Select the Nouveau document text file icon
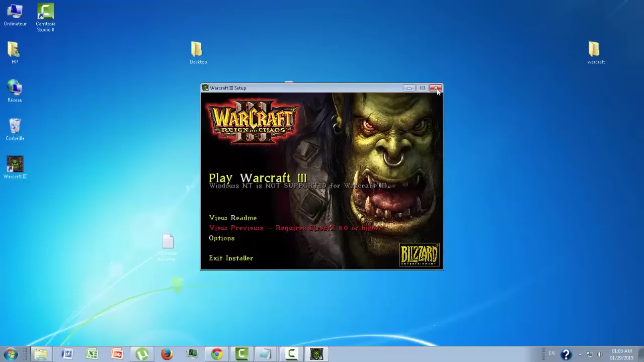Viewport: 644px width, 362px height. pyautogui.click(x=168, y=247)
